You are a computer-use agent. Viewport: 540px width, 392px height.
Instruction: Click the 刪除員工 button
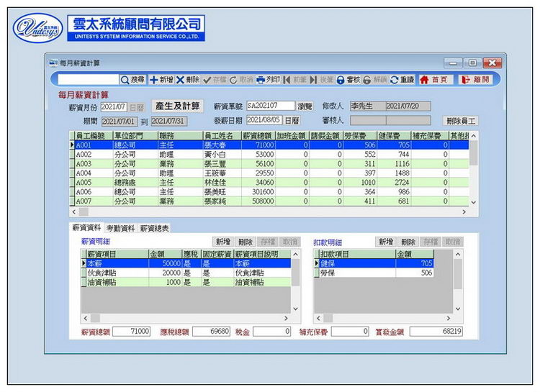[x=461, y=121]
